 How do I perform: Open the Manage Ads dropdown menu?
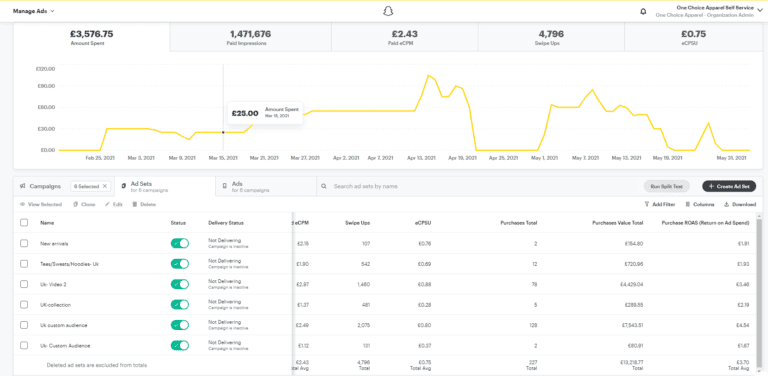(34, 11)
